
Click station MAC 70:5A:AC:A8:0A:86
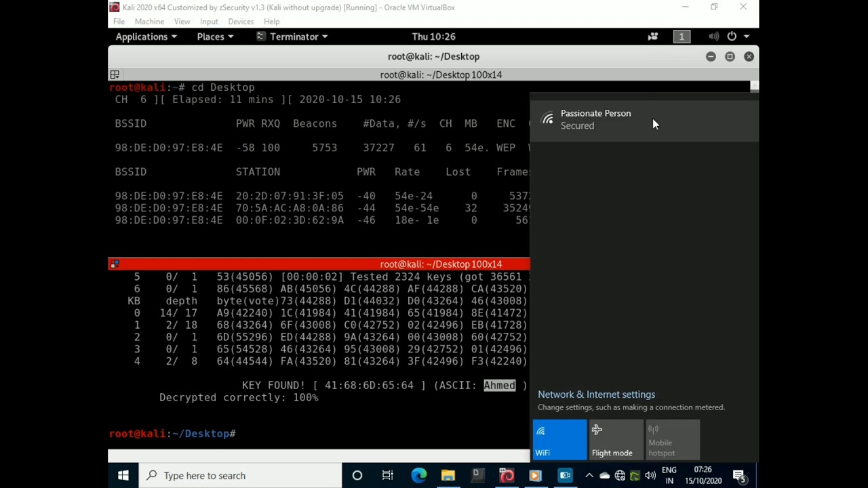[290, 208]
